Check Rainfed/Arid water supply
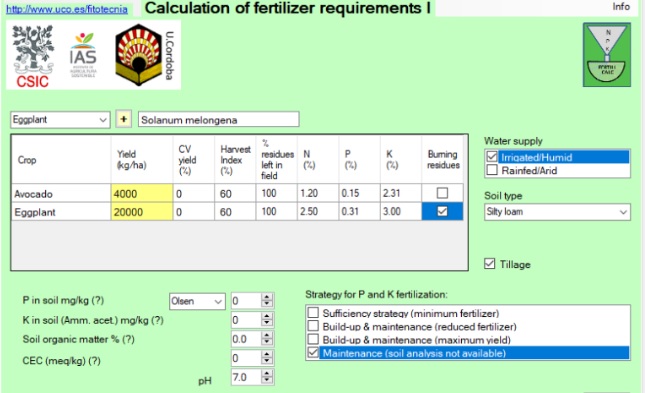 492,170
